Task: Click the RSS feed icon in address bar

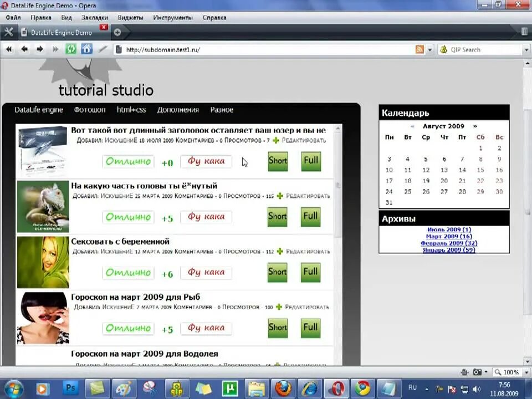Action: [x=420, y=49]
